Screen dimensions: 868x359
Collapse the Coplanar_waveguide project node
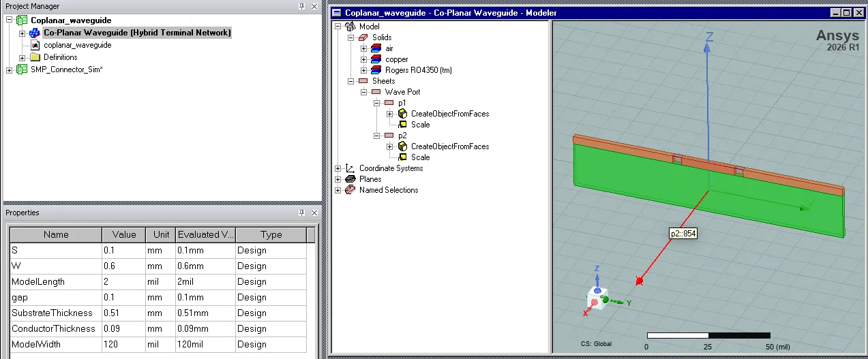(x=9, y=20)
